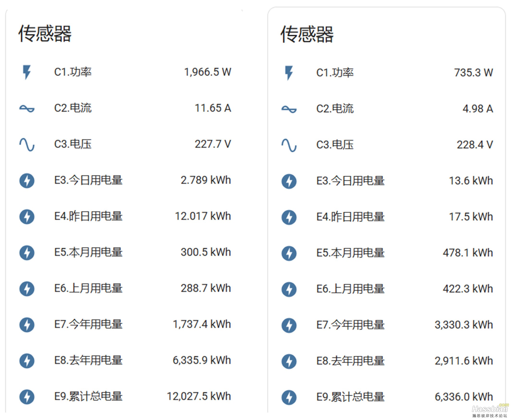The image size is (514, 420).
Task: Click the right card 传感器 heading
Action: (x=307, y=34)
